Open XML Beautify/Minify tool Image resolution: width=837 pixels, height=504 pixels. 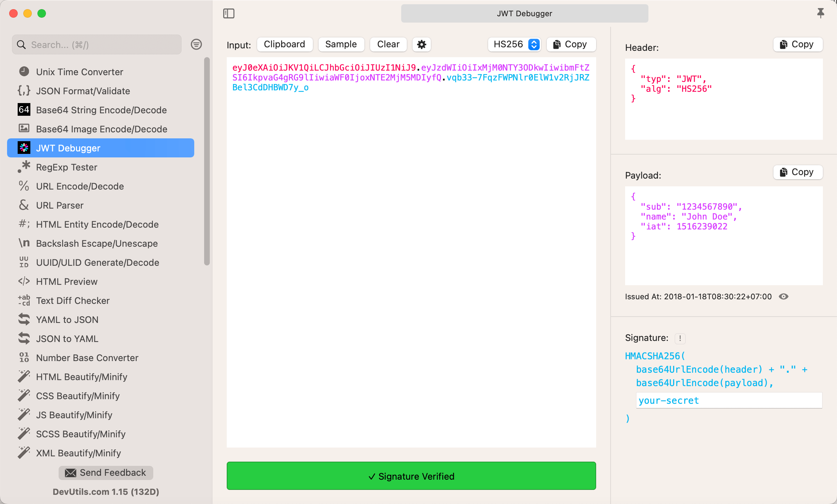click(x=101, y=453)
